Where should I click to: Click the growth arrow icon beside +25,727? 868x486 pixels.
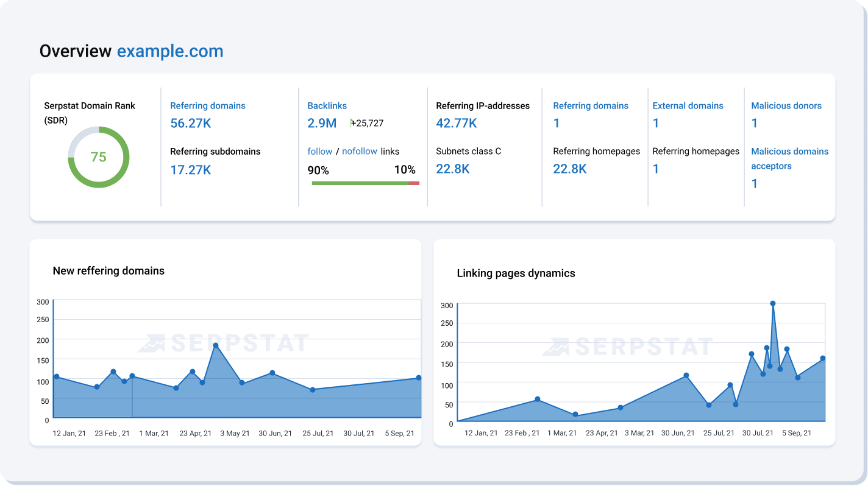click(352, 122)
